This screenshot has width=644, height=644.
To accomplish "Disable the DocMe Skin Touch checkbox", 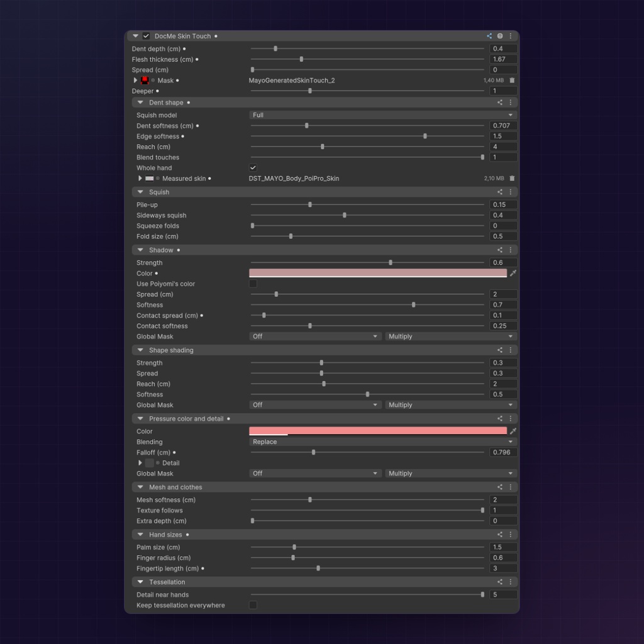I will [146, 36].
